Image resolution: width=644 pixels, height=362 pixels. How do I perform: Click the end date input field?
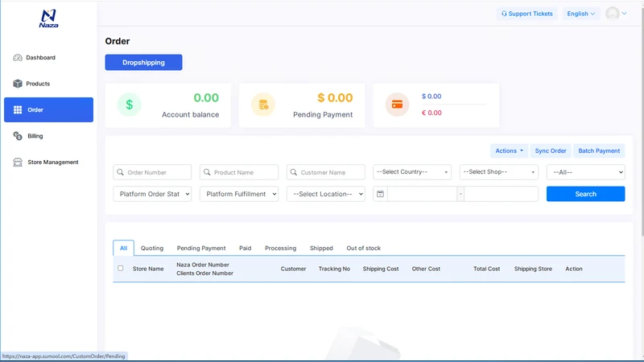[501, 194]
